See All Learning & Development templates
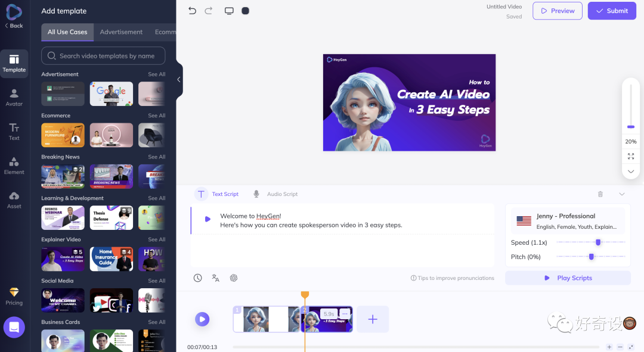Screen dimensions: 644x352 (157, 198)
